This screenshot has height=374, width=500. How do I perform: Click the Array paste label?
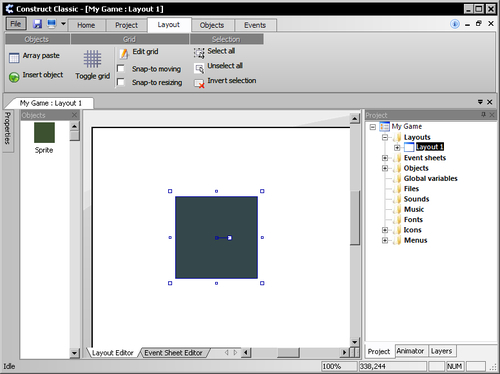coord(41,56)
